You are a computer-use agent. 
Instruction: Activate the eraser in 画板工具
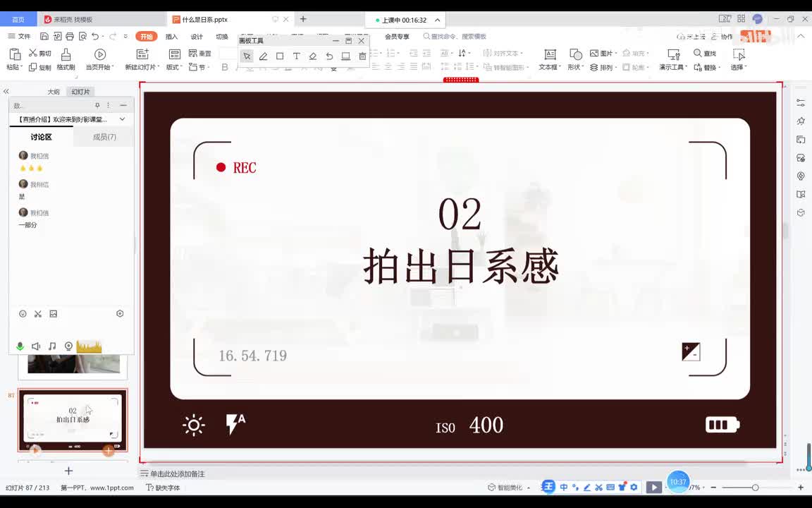[x=313, y=56]
